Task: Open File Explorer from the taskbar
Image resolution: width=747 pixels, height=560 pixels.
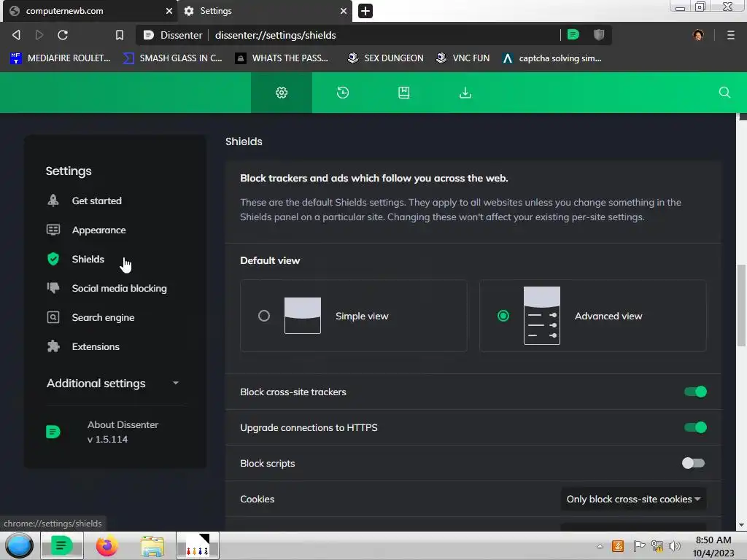Action: [x=152, y=546]
